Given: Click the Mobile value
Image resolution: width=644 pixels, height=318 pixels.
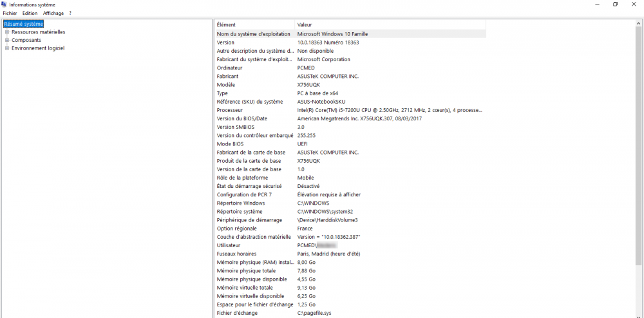Looking at the screenshot, I should (305, 178).
